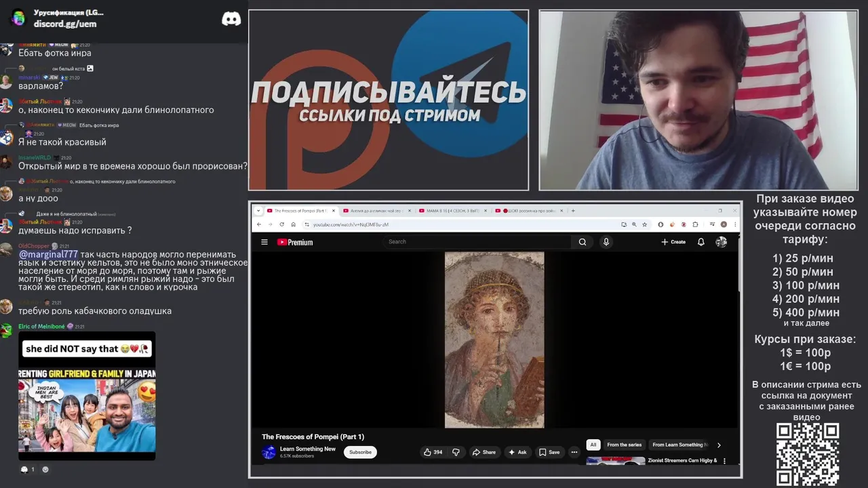Switch to the second browser tab about Англия
This screenshot has width=868, height=488.
[375, 211]
